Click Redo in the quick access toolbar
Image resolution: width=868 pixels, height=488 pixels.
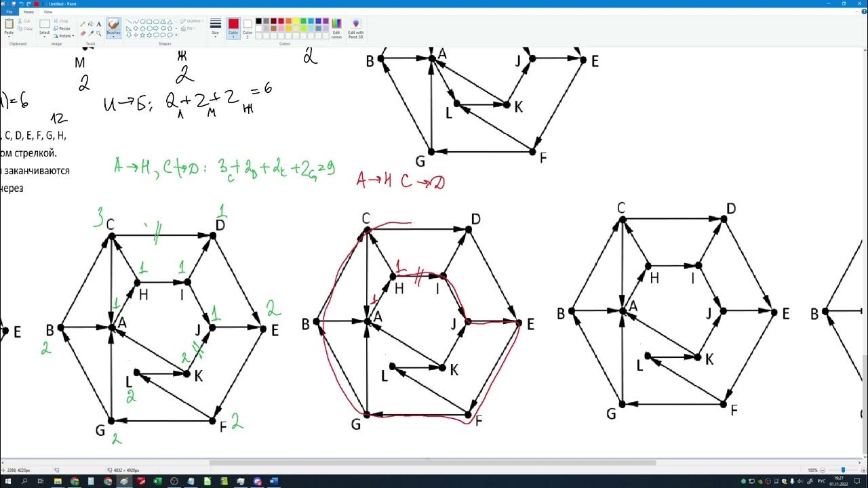(28, 3)
